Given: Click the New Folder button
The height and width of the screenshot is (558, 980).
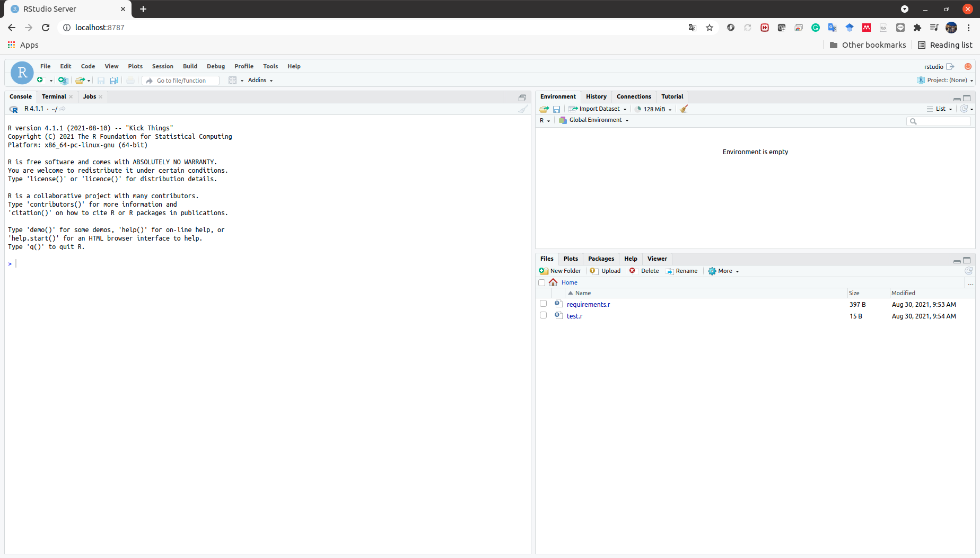Looking at the screenshot, I should [560, 271].
